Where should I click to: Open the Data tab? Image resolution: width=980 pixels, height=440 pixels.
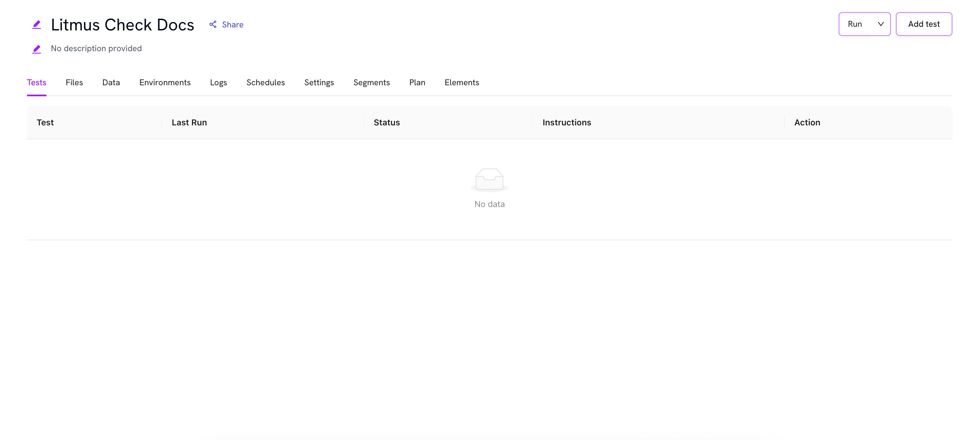point(111,83)
